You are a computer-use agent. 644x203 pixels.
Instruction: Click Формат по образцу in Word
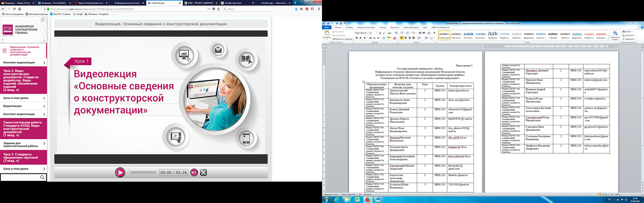tap(342, 39)
